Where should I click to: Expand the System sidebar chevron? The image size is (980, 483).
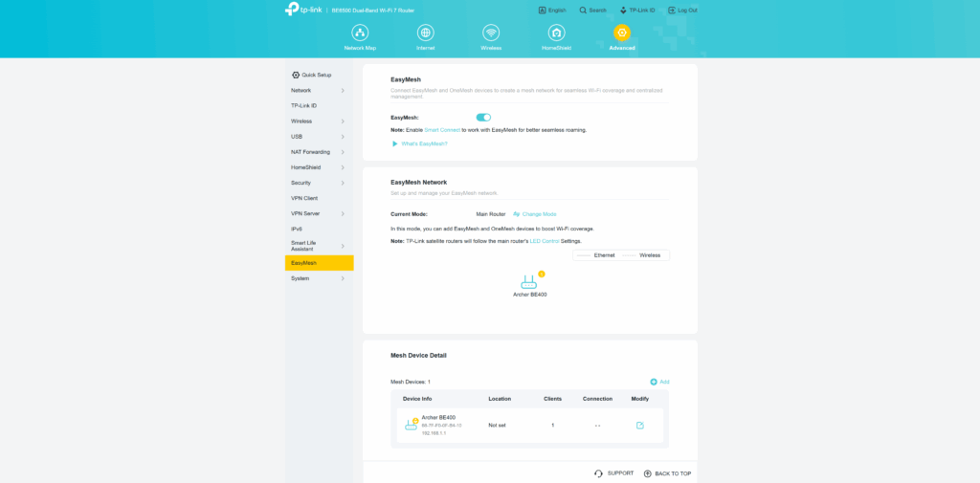(343, 278)
